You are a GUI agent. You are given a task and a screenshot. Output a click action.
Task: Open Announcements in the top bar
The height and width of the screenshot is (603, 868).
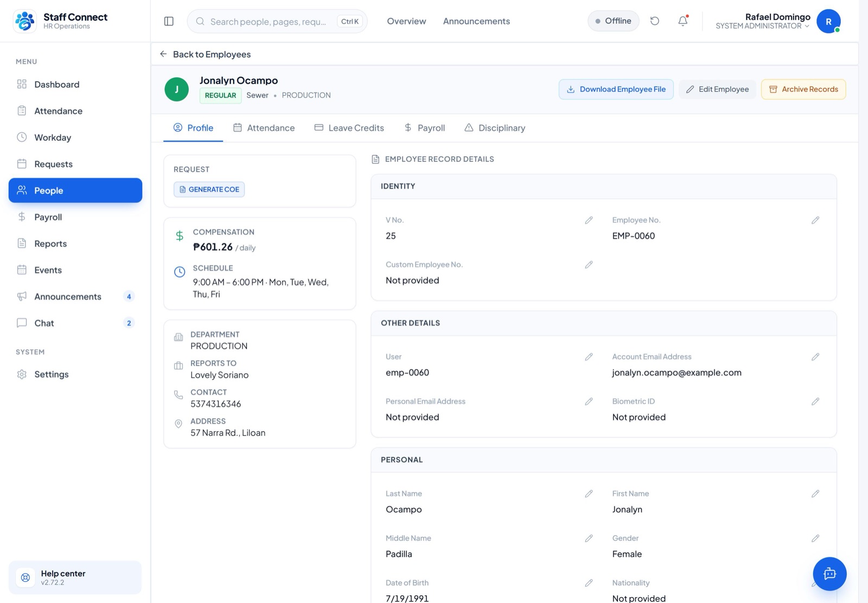476,21
